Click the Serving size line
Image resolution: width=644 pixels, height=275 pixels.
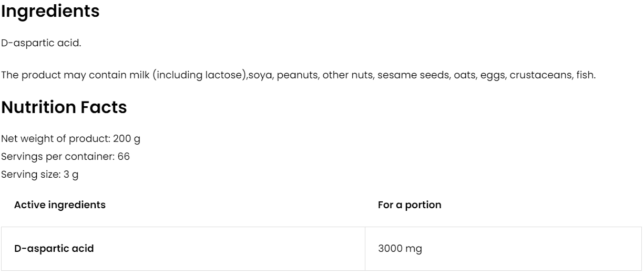(x=40, y=174)
